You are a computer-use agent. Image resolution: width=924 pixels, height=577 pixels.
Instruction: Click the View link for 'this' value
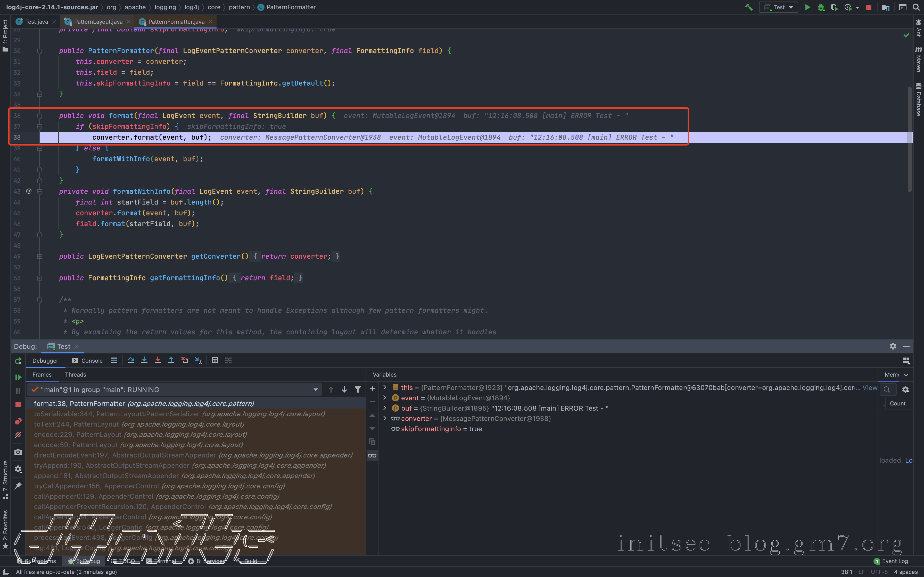(x=869, y=387)
